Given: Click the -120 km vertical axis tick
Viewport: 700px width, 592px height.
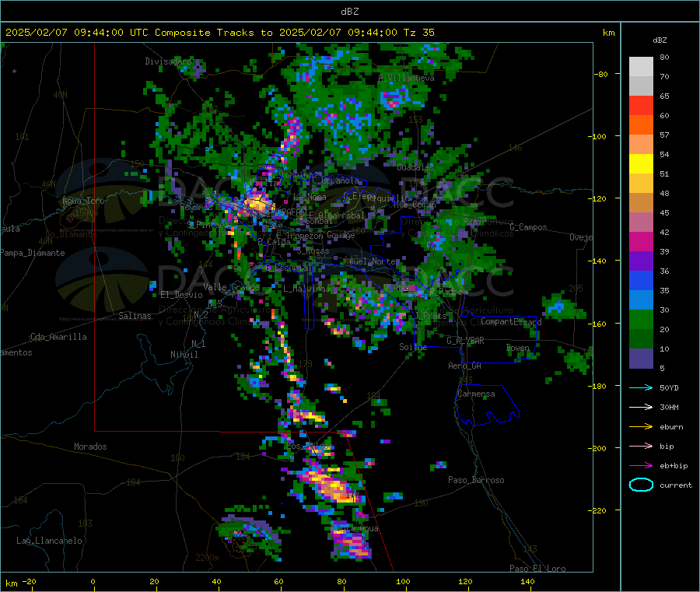Looking at the screenshot, I should [x=599, y=198].
